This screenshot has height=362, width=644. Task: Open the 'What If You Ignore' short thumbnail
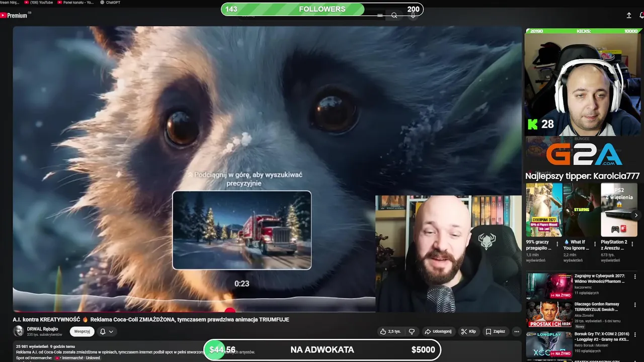(582, 210)
